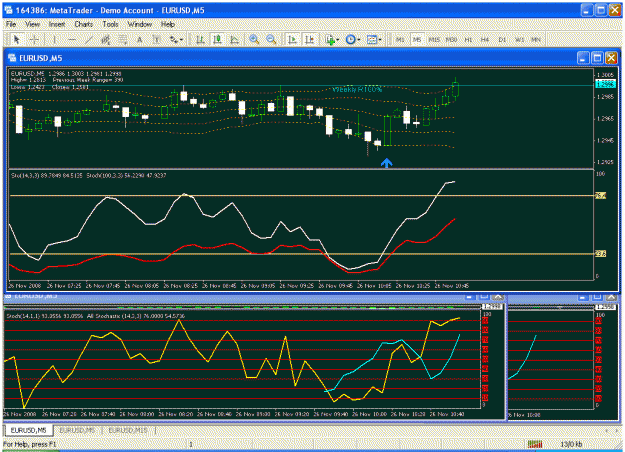The height and width of the screenshot is (452, 625).
Task: Minimize the top EURUSD,M5 chart window
Action: (583, 58)
